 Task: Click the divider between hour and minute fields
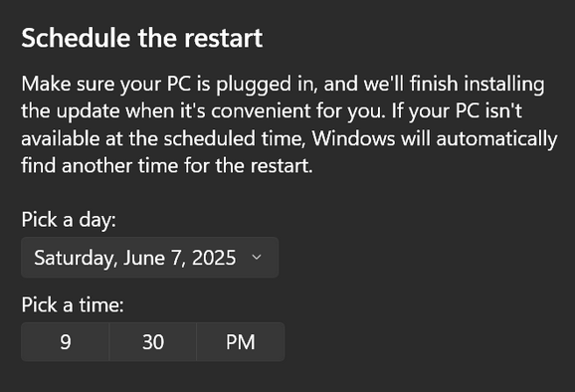[109, 342]
